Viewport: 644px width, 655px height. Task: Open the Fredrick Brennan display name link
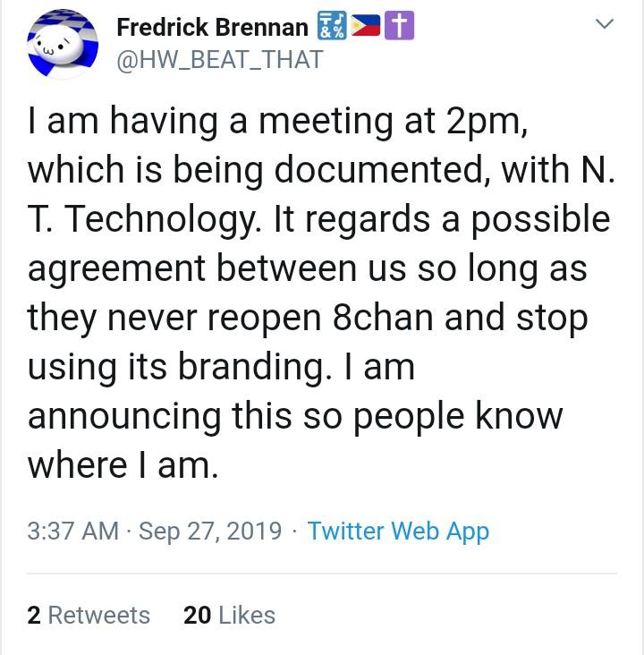pos(212,28)
